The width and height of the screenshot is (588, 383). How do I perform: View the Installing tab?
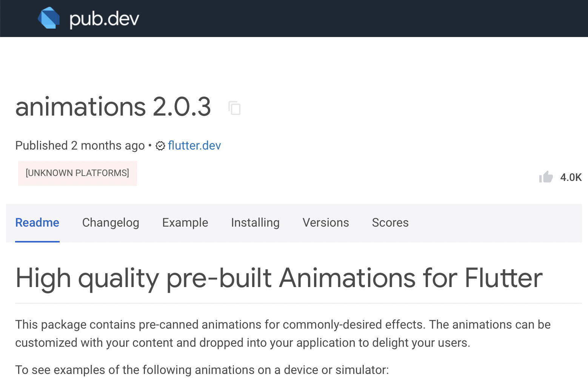[255, 223]
